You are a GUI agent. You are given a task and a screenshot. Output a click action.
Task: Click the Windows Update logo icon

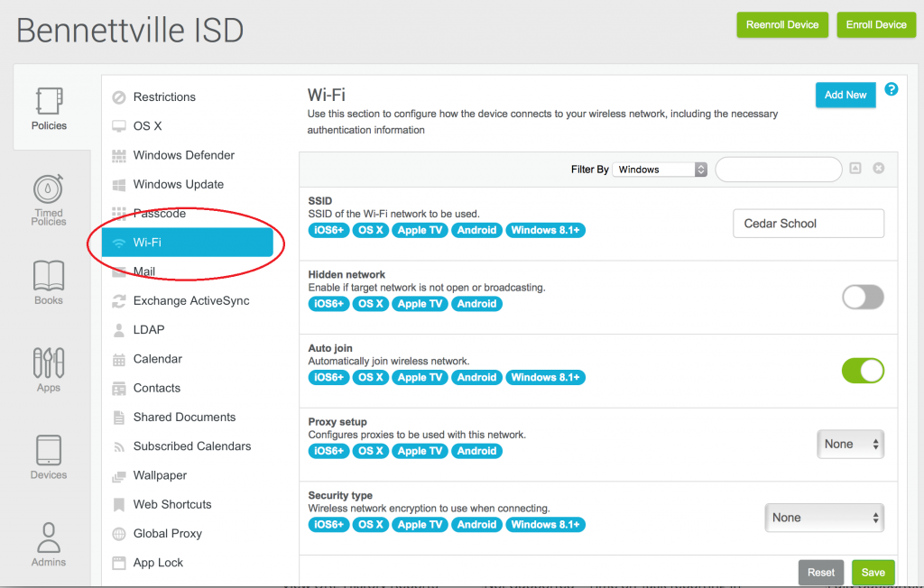119,184
